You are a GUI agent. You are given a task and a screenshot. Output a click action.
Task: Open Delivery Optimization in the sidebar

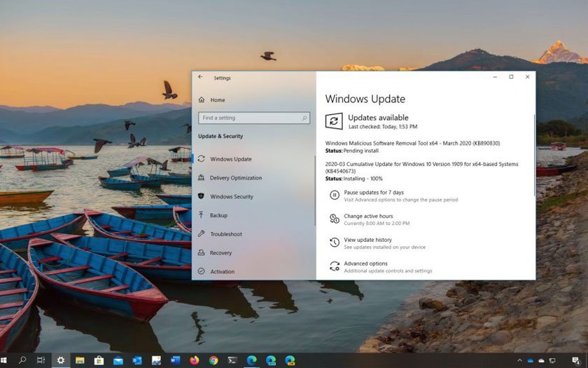click(235, 178)
